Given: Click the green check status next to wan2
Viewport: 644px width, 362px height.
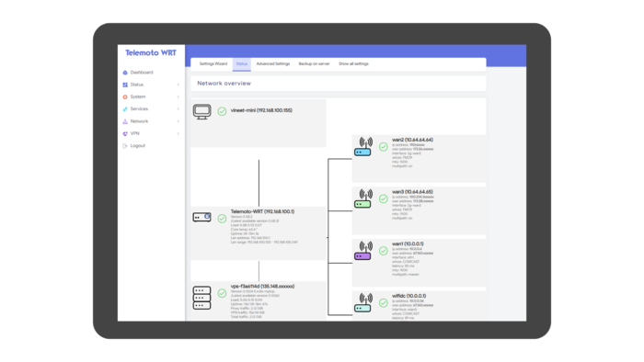Looking at the screenshot, I should [x=384, y=147].
